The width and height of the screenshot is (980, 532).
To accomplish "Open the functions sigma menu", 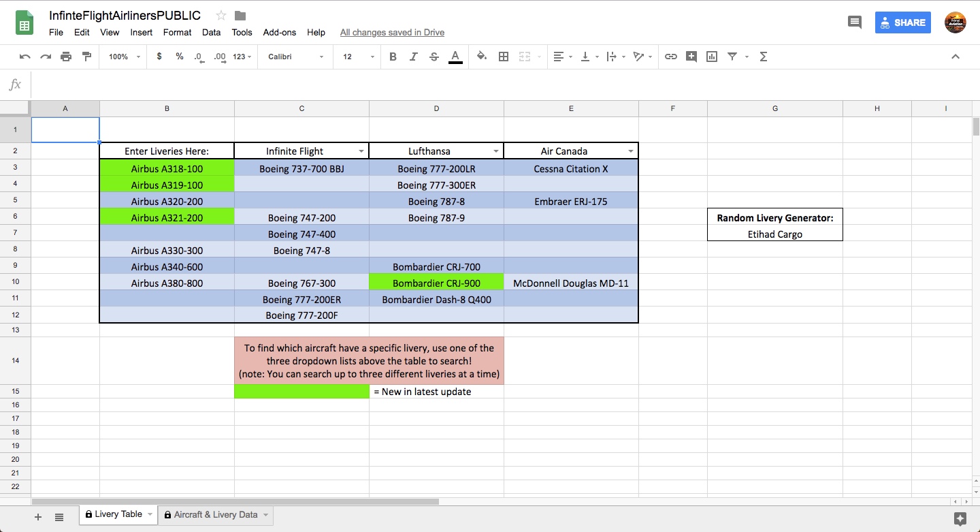I will point(764,57).
